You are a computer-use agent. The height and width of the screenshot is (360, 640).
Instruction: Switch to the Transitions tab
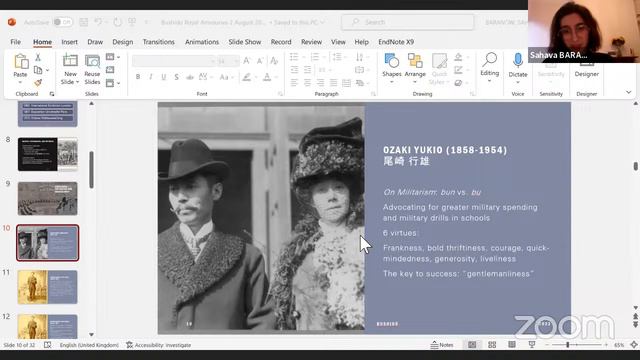click(158, 42)
